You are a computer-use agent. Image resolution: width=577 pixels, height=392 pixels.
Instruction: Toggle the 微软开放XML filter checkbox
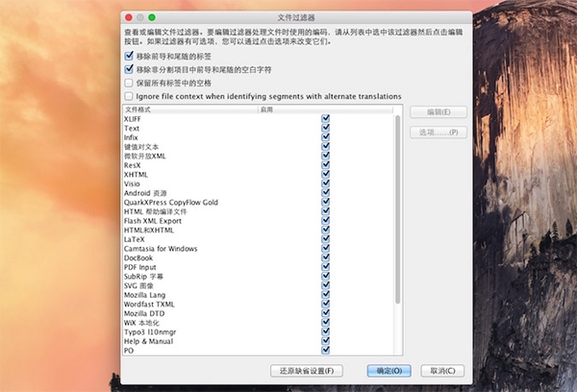326,156
